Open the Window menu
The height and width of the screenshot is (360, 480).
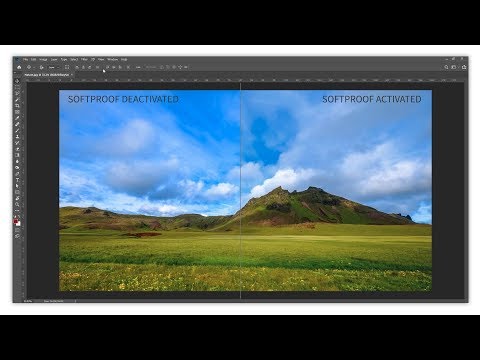click(113, 59)
